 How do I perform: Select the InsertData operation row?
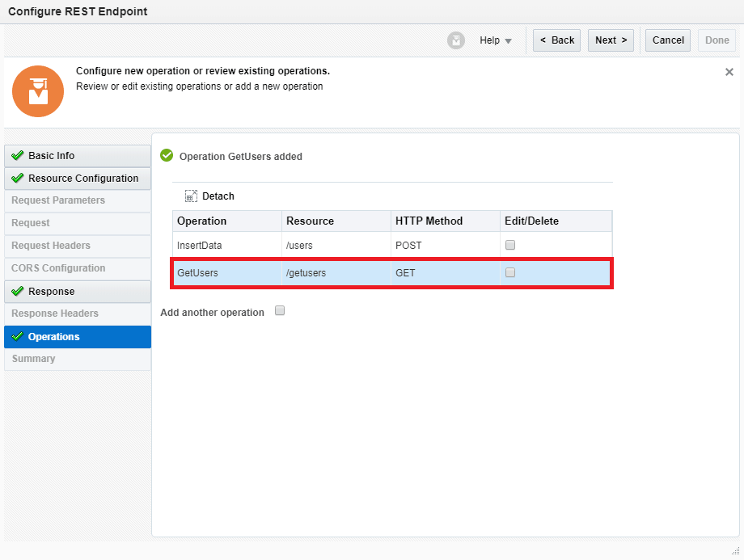click(x=199, y=245)
